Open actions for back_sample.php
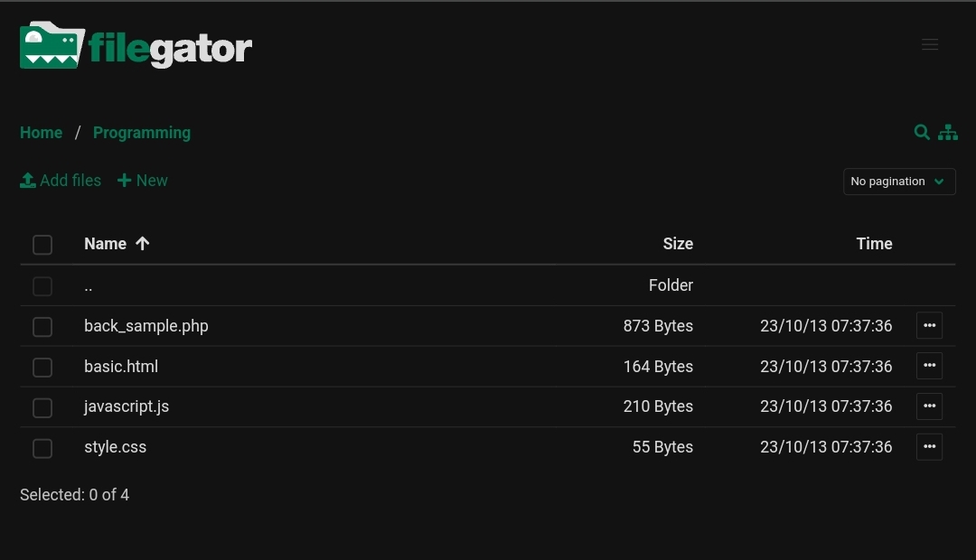The image size is (976, 560). click(x=929, y=325)
